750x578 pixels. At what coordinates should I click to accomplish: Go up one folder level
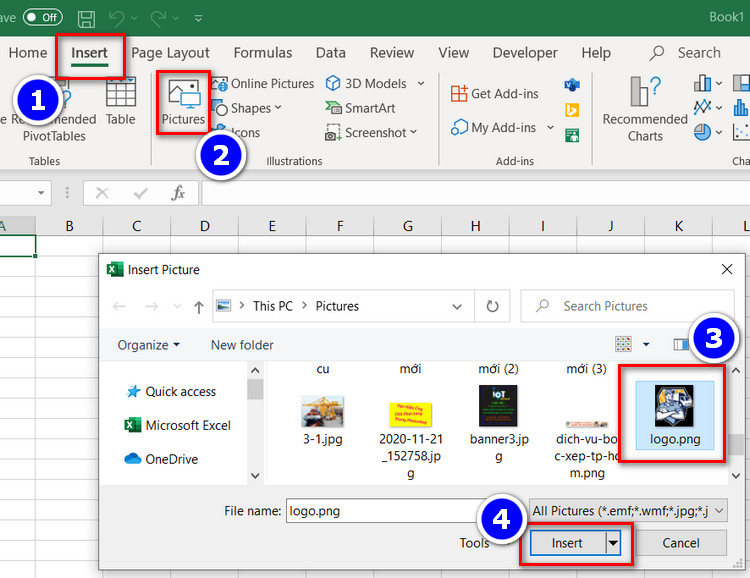(199, 307)
